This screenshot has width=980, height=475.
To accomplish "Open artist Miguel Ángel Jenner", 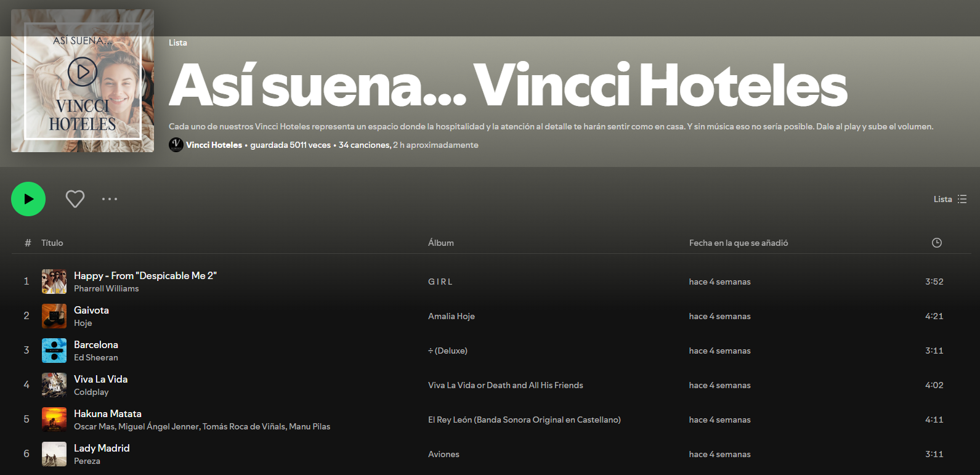I will [159, 426].
